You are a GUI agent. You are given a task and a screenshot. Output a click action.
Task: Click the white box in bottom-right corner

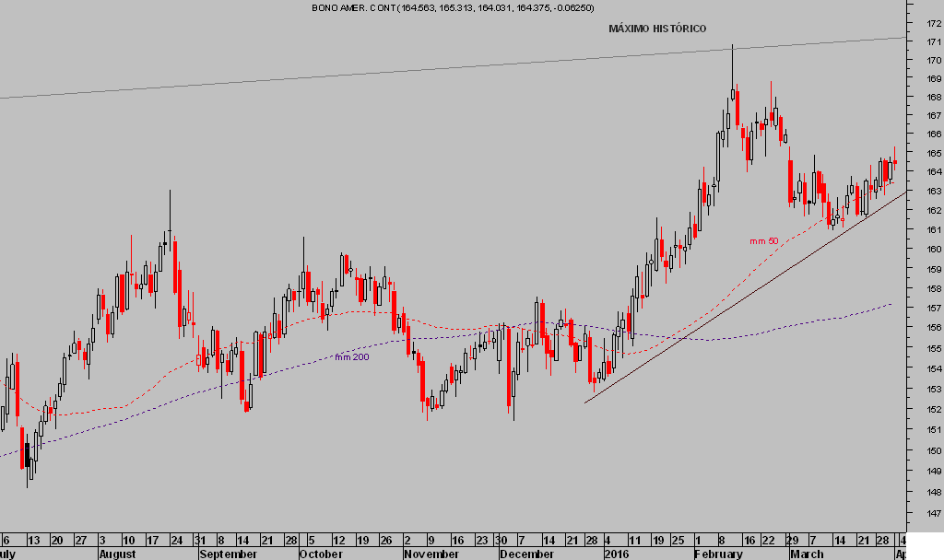click(925, 551)
